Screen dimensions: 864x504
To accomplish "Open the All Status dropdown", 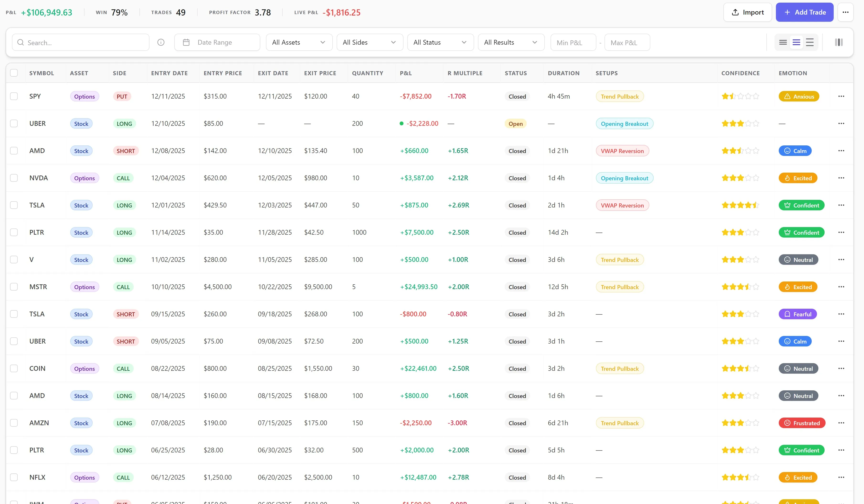I will tap(440, 42).
